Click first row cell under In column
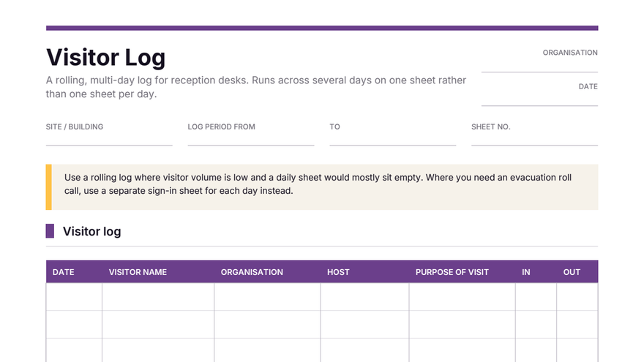 (536, 297)
